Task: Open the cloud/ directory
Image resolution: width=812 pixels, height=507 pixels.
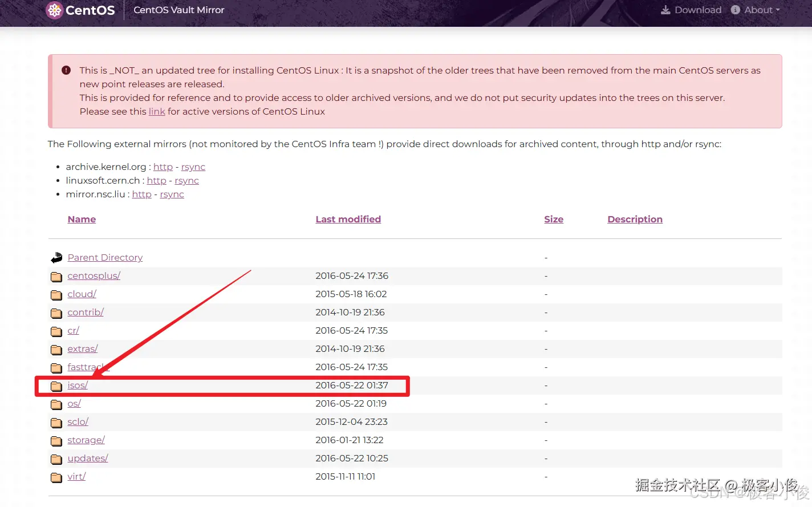Action: (82, 294)
